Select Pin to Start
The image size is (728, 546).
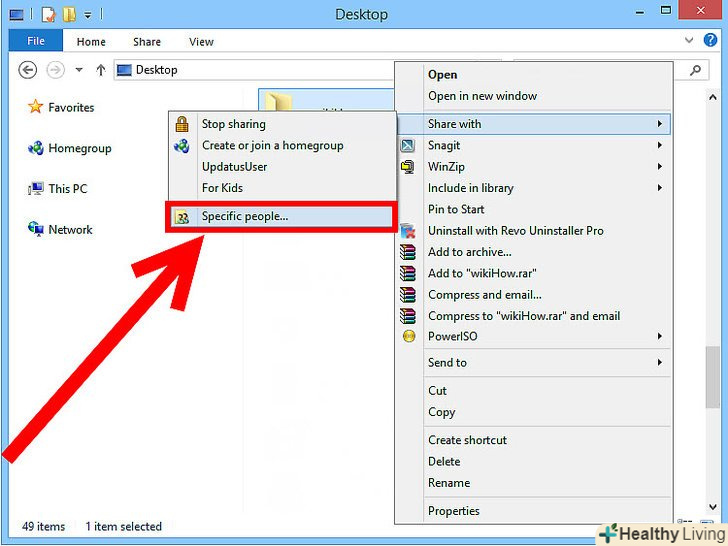tap(533, 209)
